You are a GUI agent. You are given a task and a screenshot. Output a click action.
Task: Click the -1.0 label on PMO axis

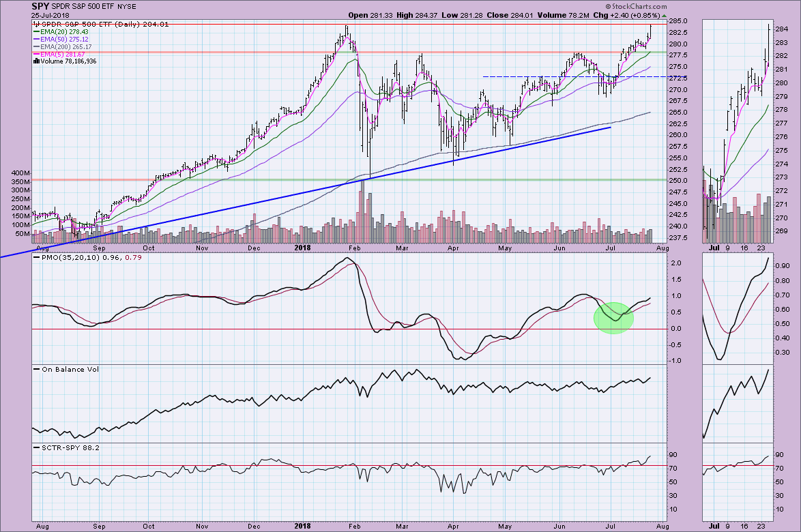pyautogui.click(x=675, y=361)
